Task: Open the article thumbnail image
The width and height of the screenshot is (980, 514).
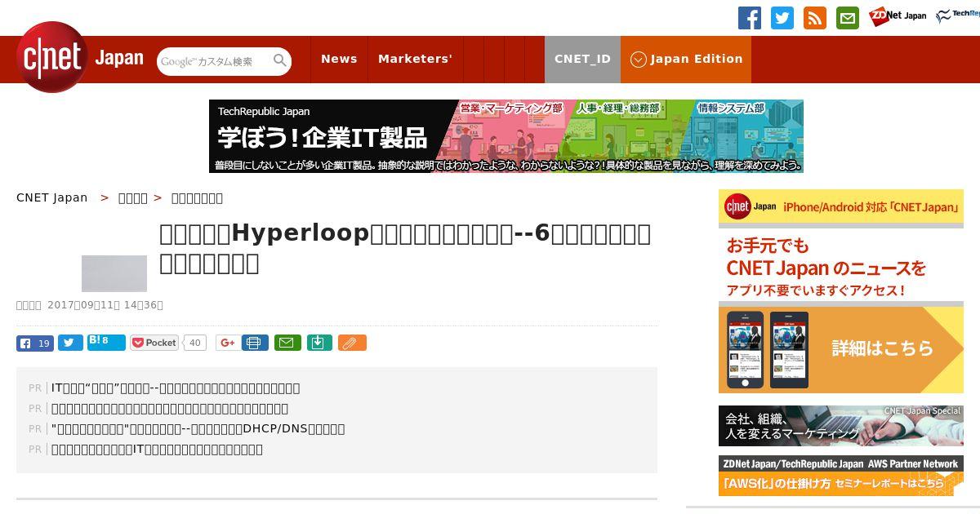Action: [x=114, y=273]
